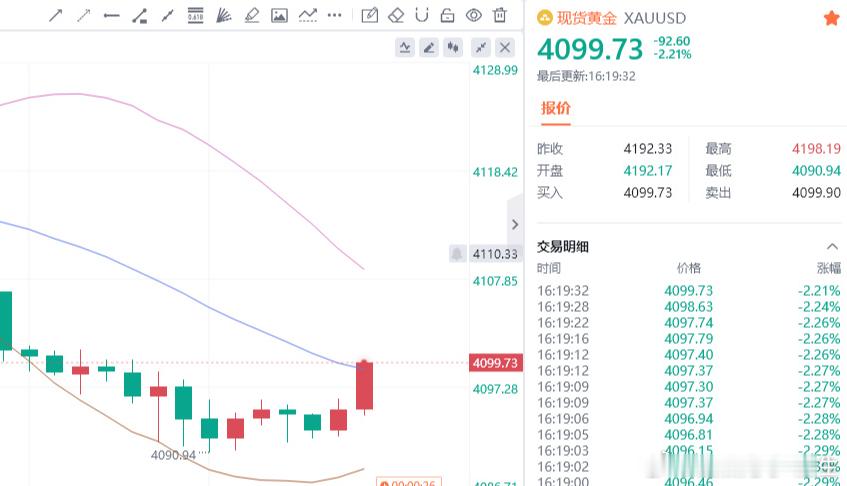
Task: Click the 现货黄金 title text
Action: 586,18
